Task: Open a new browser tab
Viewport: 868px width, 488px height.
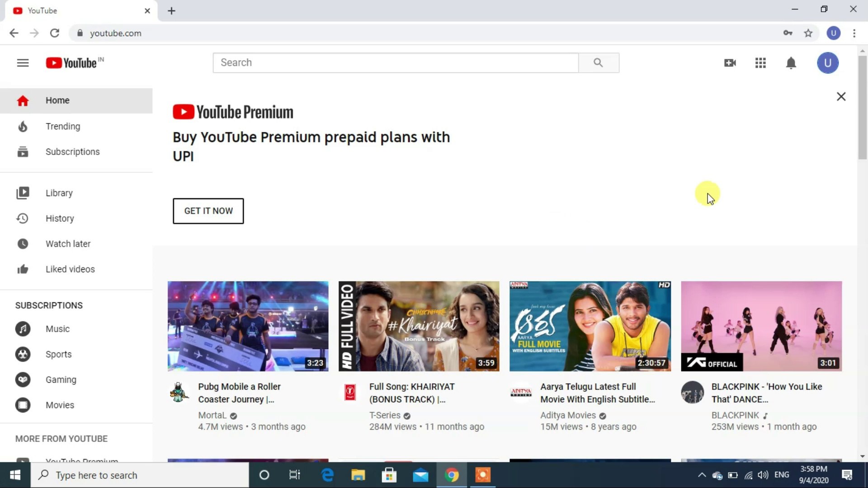Action: coord(171,10)
